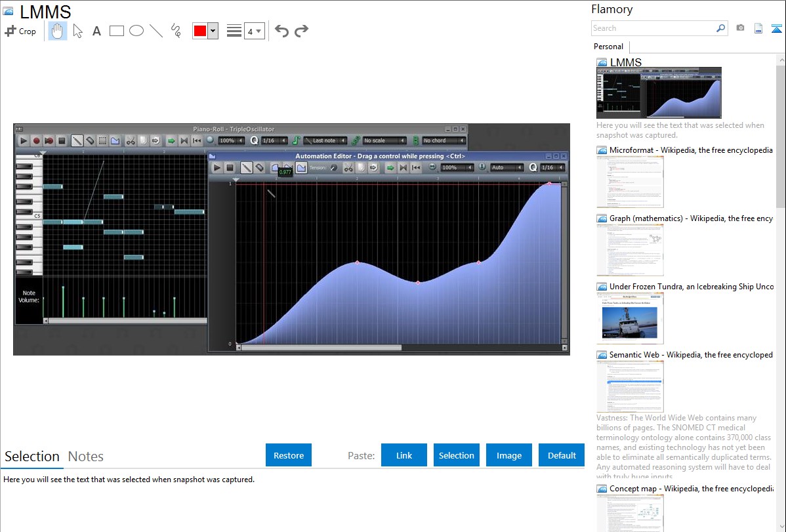This screenshot has height=532, width=786.
Task: Activate the hand pan tool
Action: 57,31
